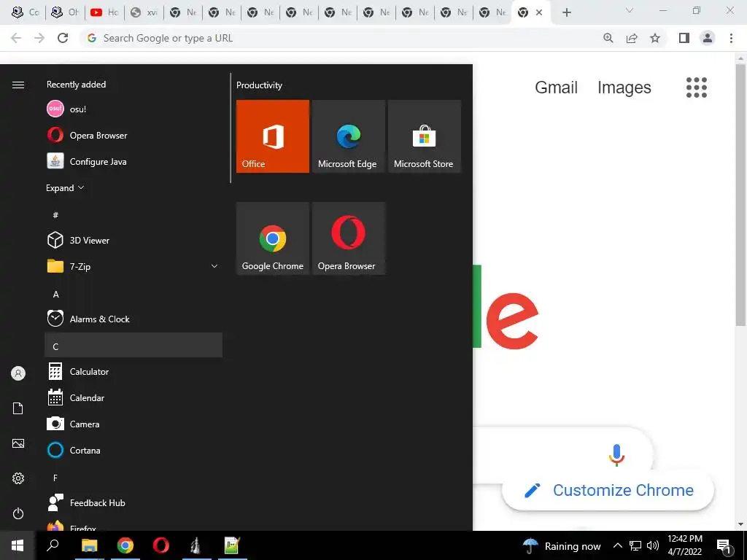The height and width of the screenshot is (560, 747).
Task: Open osu! from Recently added
Action: coord(133,109)
